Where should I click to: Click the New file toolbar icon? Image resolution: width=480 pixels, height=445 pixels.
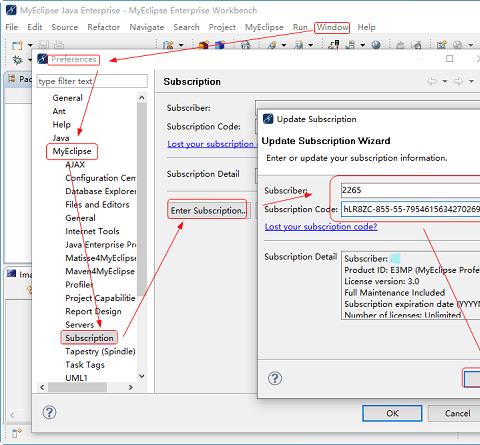click(x=17, y=45)
